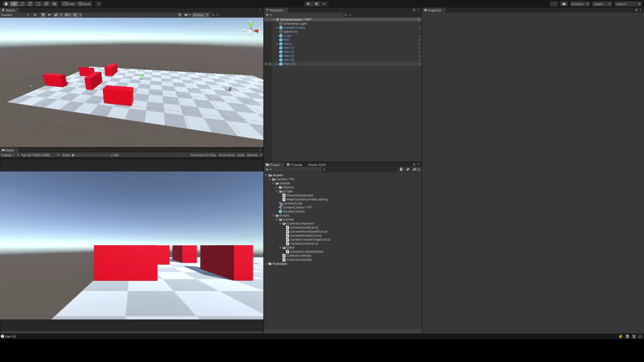Toggle visibility eye for Plane (1)
Viewport: 644px width, 362px height.
tap(266, 64)
